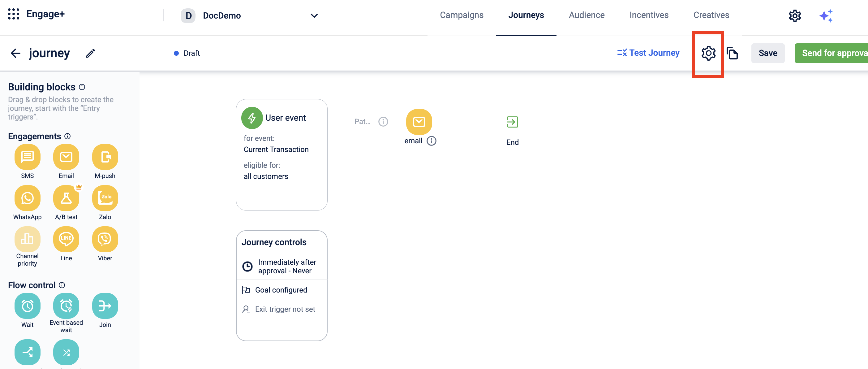Click the Join flow control block
The width and height of the screenshot is (868, 369).
(105, 306)
